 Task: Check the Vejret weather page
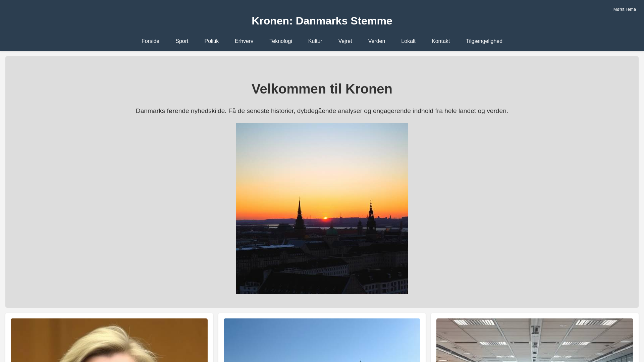tap(345, 41)
